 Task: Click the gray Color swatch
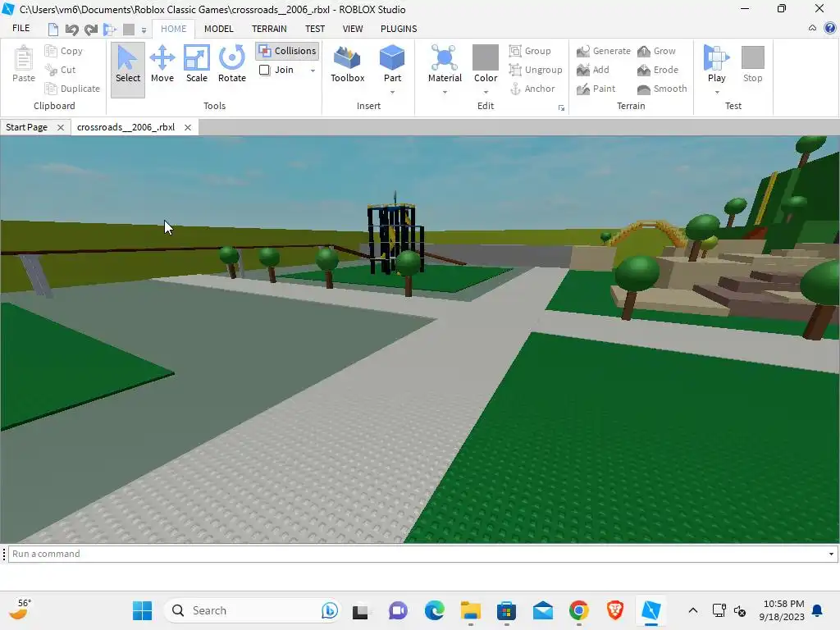coord(486,57)
